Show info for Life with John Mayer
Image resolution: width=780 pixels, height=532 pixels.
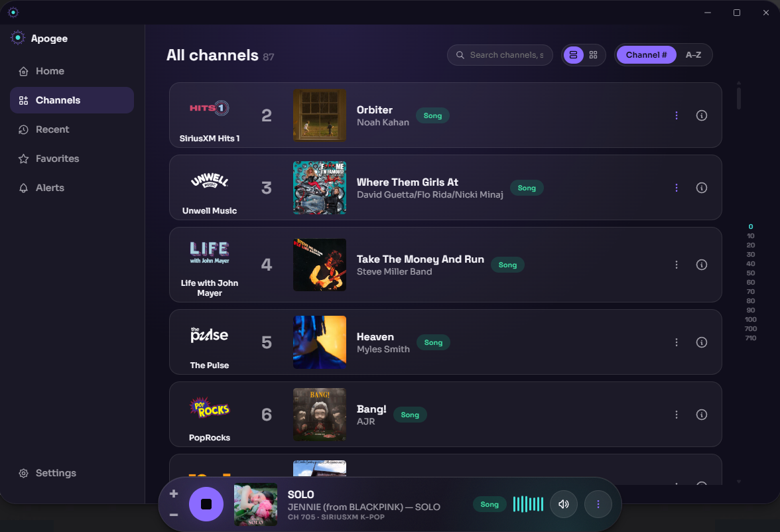point(702,265)
